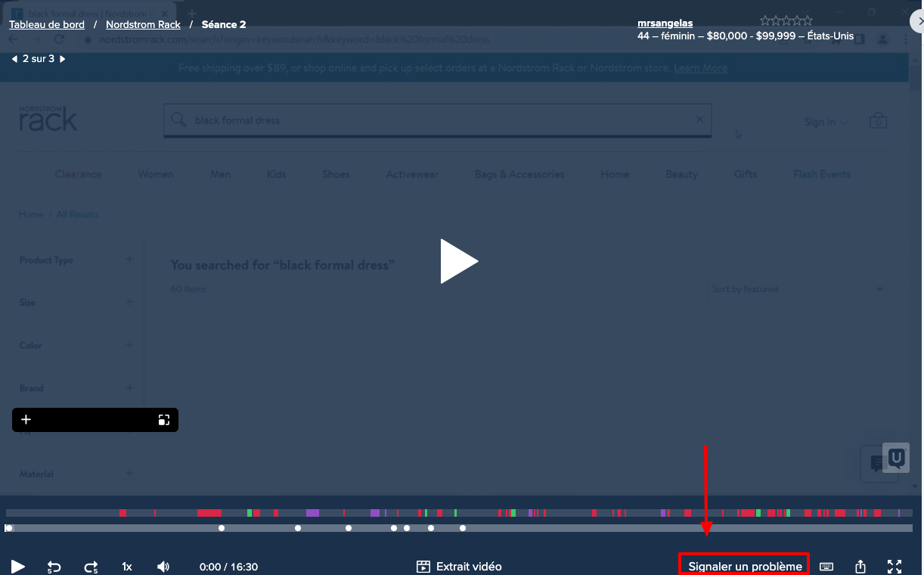The width and height of the screenshot is (924, 575).
Task: Add a note using the plus icon
Action: (26, 420)
